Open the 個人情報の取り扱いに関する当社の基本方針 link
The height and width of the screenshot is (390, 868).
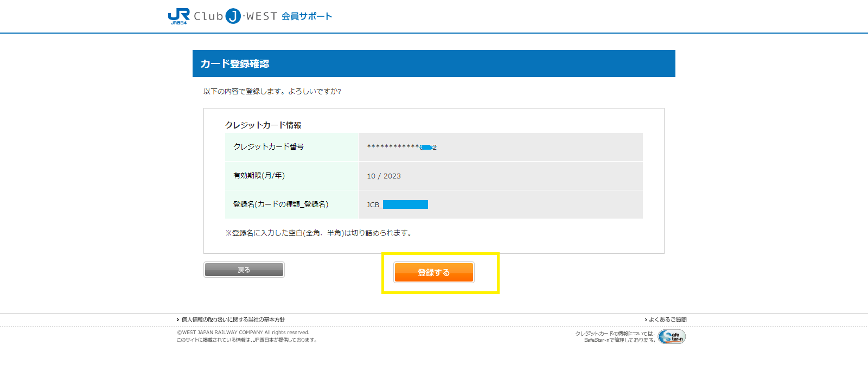point(233,320)
